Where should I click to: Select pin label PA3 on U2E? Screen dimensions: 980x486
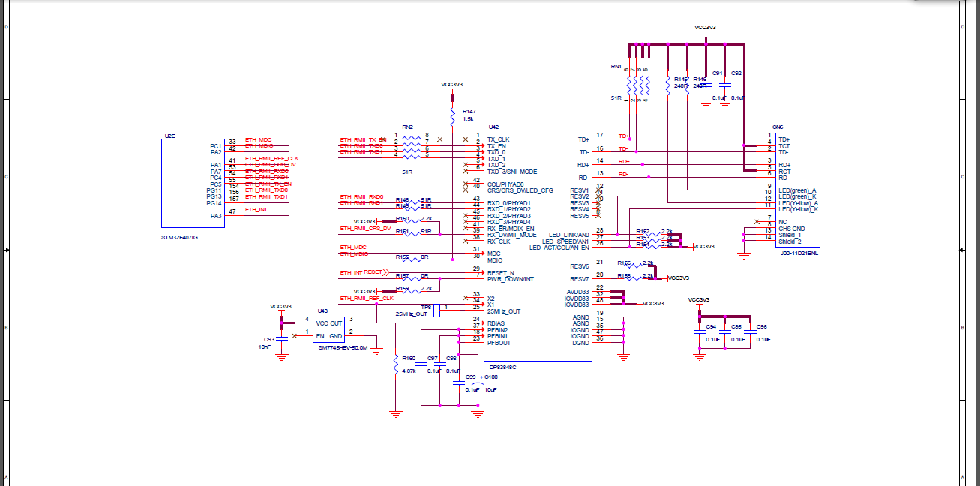point(216,216)
